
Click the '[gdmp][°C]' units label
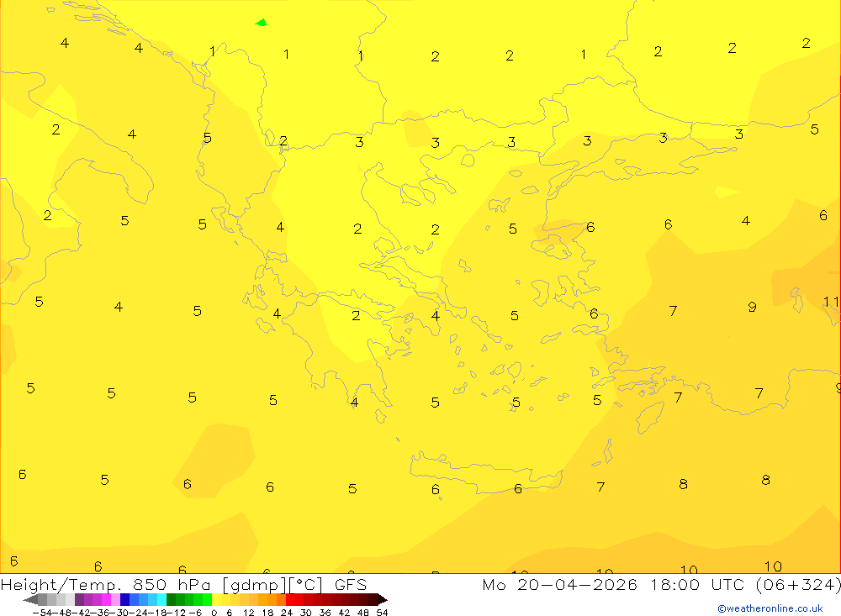(272, 585)
